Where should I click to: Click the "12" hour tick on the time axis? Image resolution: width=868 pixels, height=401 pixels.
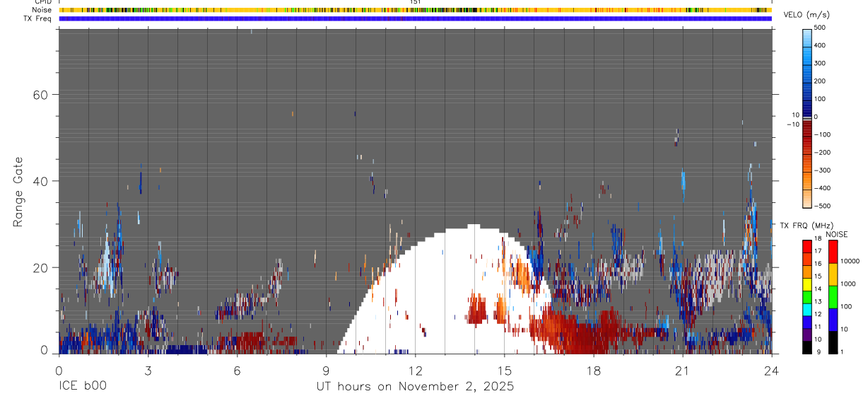click(415, 371)
